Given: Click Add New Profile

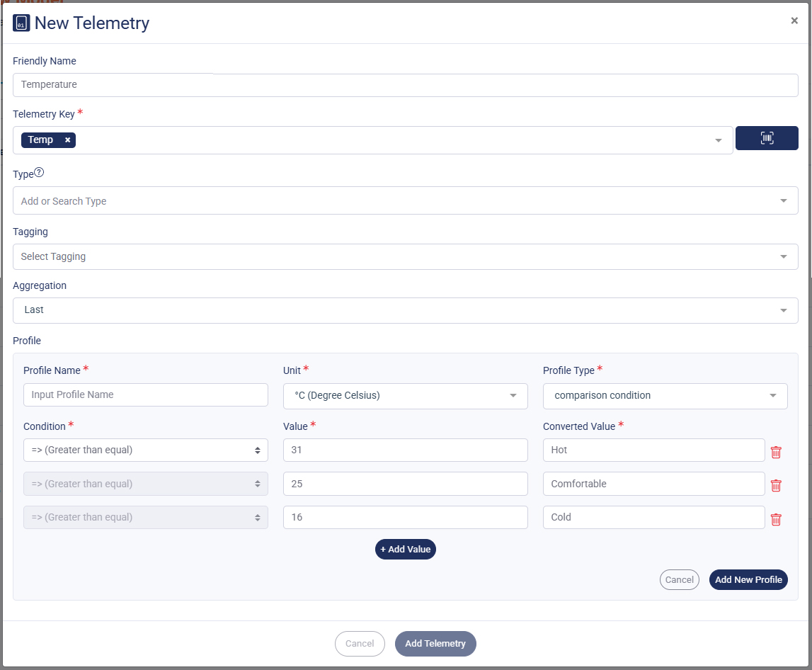Looking at the screenshot, I should point(748,579).
